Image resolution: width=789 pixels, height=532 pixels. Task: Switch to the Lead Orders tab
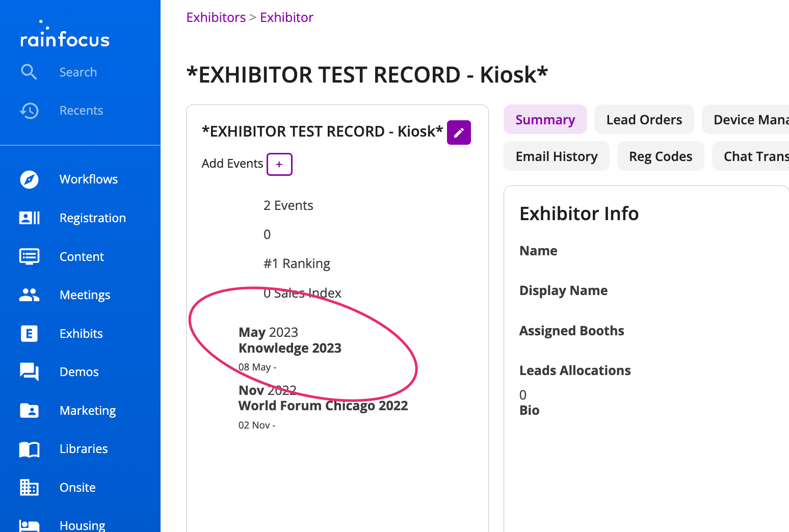644,120
